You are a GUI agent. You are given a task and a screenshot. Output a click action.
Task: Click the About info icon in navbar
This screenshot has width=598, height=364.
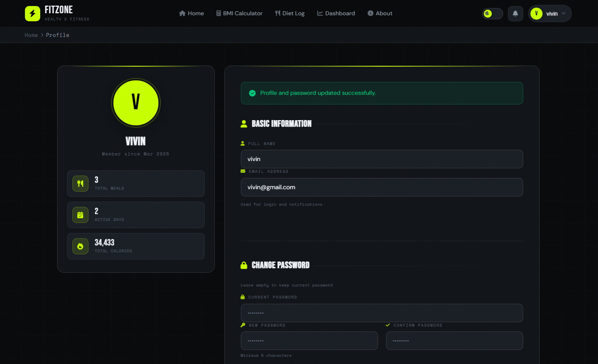coord(370,13)
